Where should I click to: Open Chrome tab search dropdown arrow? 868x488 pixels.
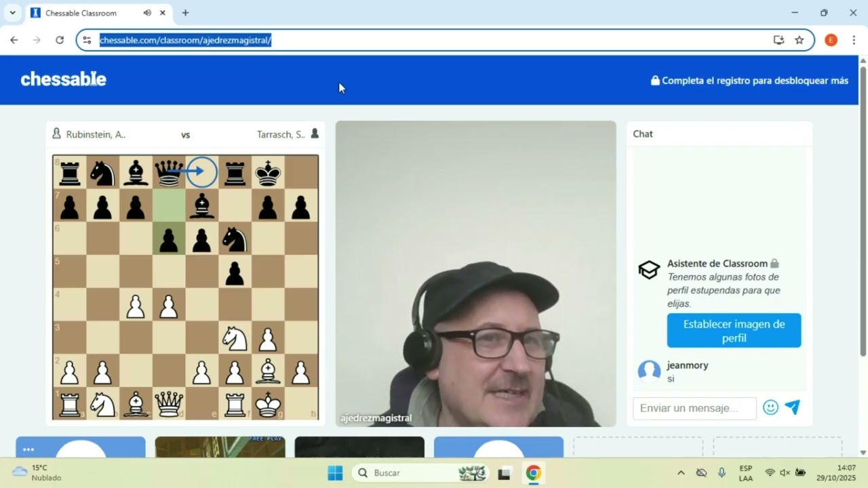click(12, 13)
